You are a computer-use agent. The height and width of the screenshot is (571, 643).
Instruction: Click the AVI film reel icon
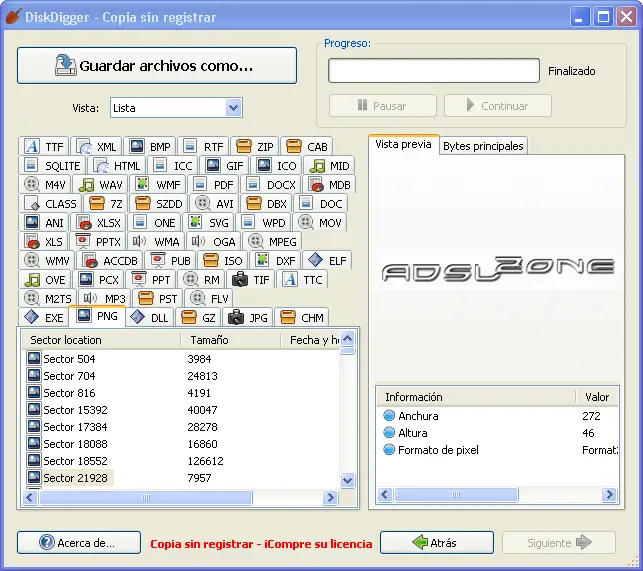203,203
